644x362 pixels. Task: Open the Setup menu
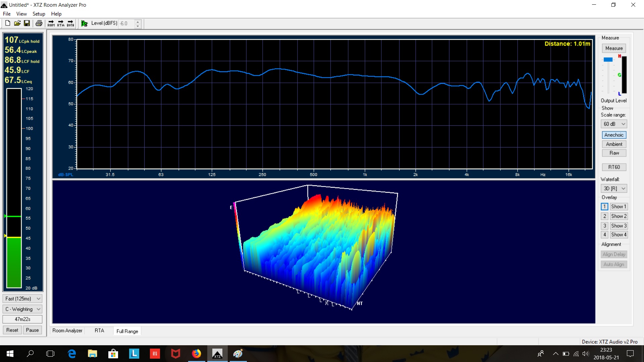tap(39, 14)
